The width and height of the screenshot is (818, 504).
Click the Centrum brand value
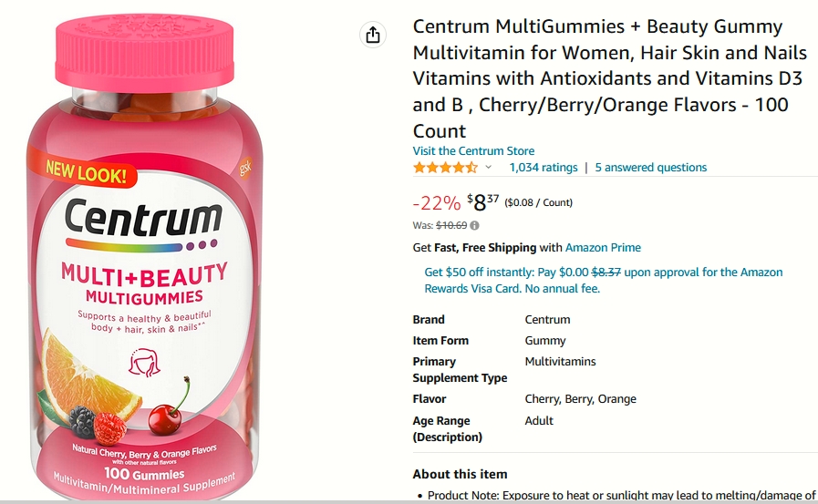(547, 320)
